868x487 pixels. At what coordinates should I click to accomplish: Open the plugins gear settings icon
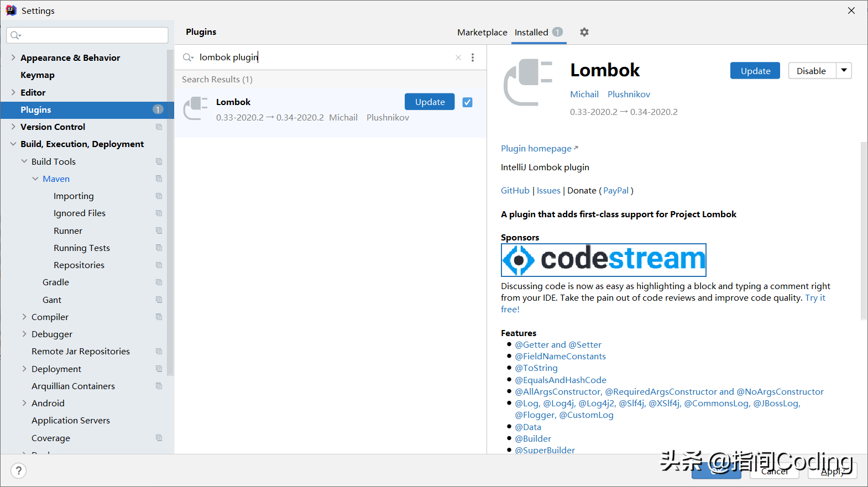pos(584,32)
